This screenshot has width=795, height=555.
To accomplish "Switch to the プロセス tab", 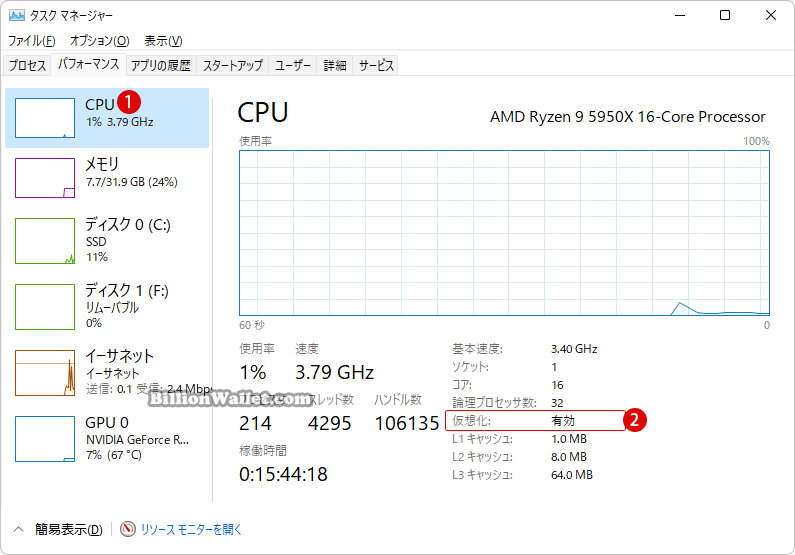I will (27, 65).
